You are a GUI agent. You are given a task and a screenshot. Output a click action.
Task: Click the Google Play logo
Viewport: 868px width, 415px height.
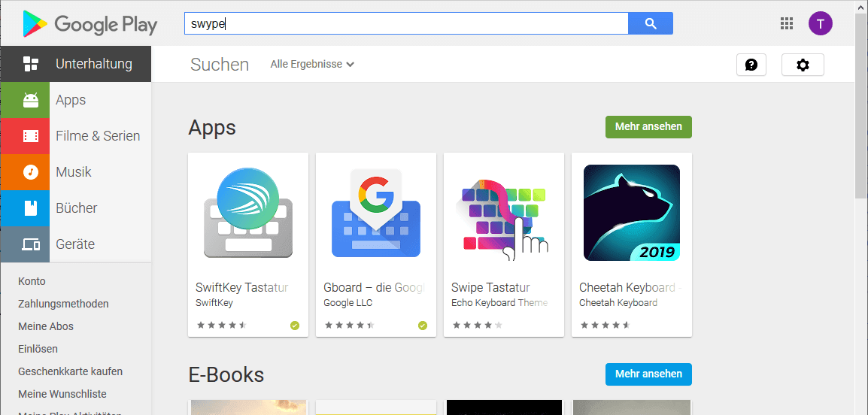pyautogui.click(x=90, y=24)
